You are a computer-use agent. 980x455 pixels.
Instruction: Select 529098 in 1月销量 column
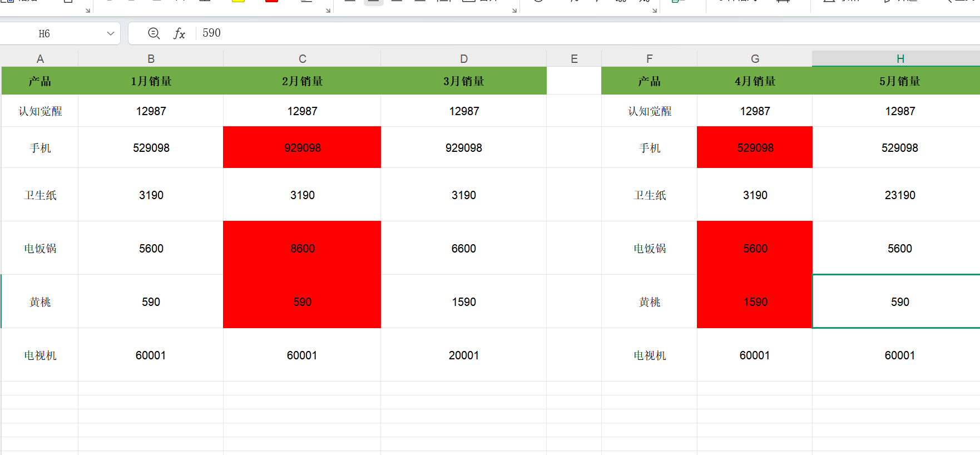[151, 147]
